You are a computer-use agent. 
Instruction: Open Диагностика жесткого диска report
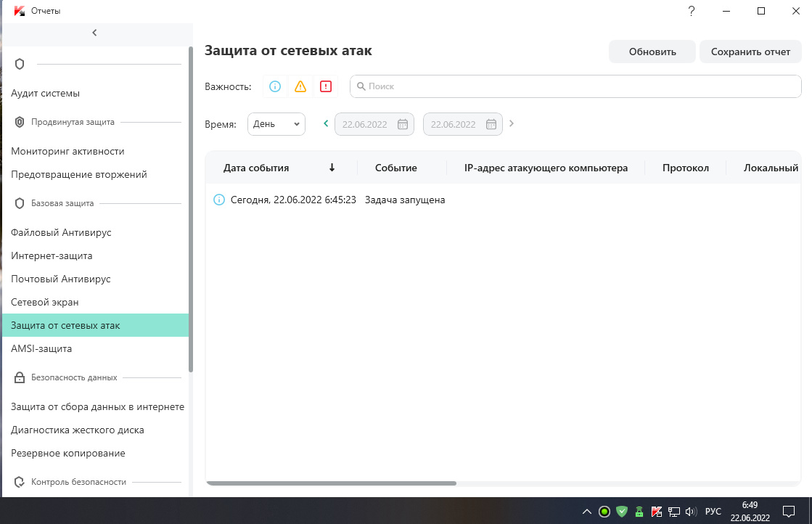pos(77,430)
